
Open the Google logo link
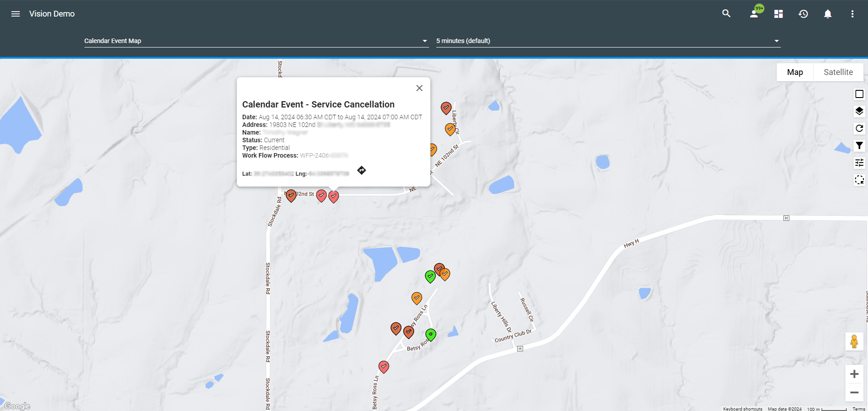tap(17, 406)
